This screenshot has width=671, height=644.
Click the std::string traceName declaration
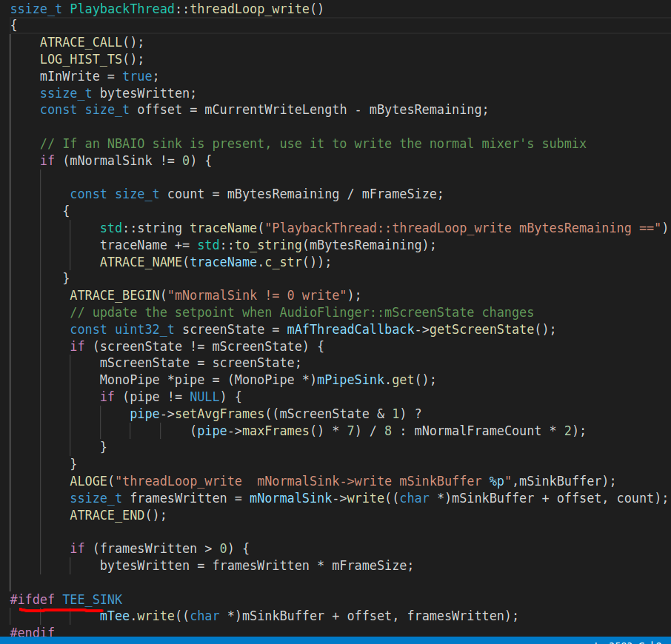tap(384, 228)
